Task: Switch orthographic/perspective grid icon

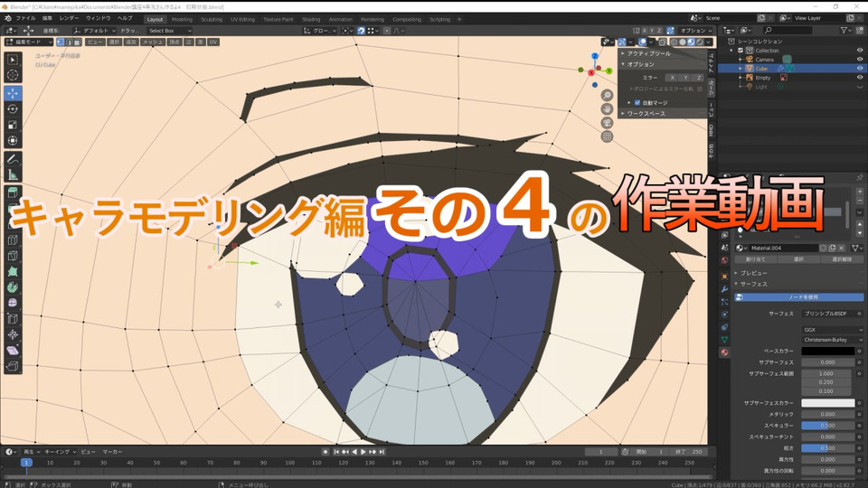Action: coord(607,136)
